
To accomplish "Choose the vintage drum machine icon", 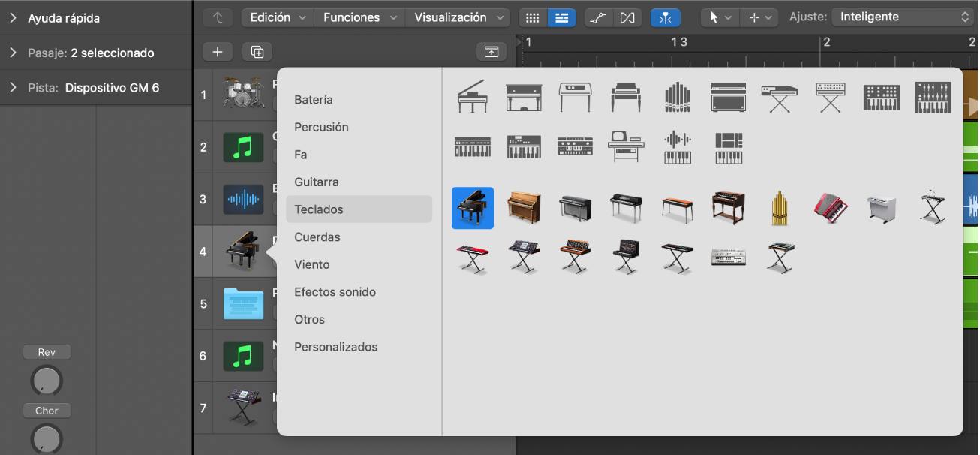I will tap(728, 258).
